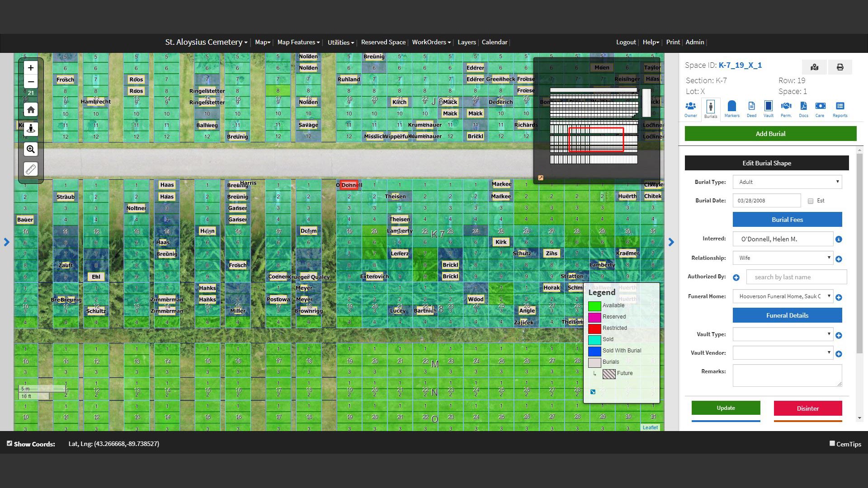Viewport: 868px width, 488px height.
Task: Click the Burial Date input field
Action: 767,201
